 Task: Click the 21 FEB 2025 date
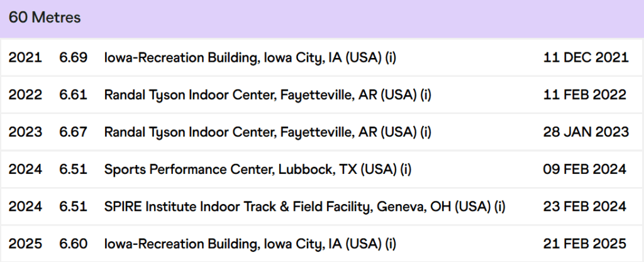tap(584, 244)
